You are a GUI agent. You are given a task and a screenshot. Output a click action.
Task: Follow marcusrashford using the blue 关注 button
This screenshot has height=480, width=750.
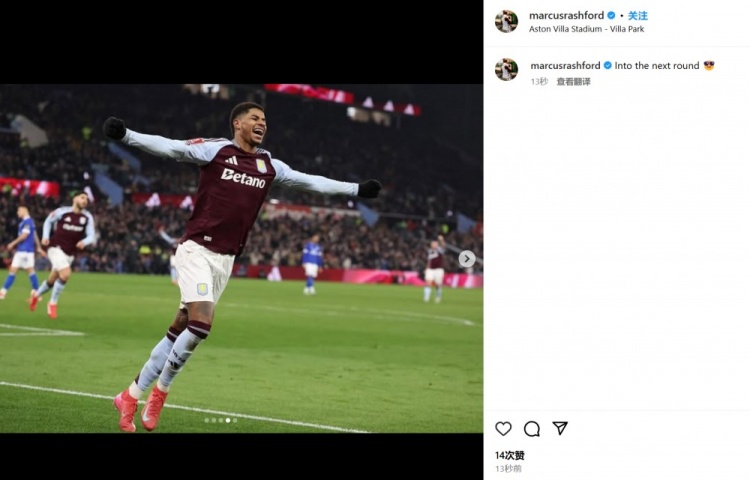[x=638, y=16]
